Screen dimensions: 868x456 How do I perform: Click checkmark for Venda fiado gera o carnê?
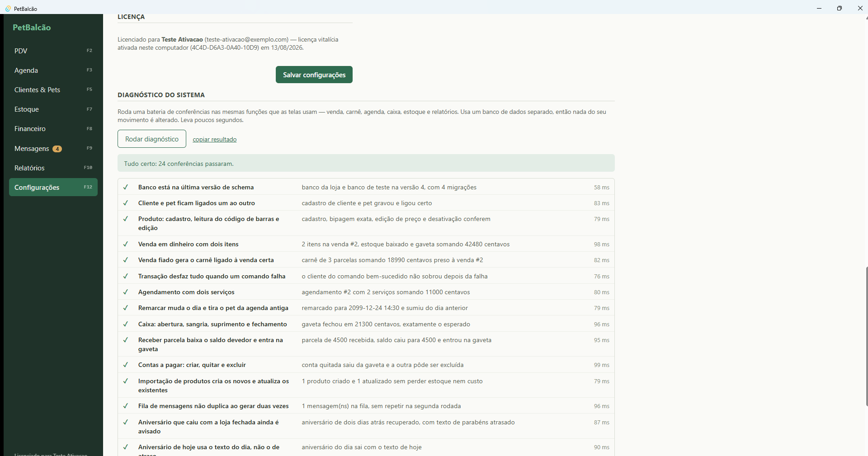pyautogui.click(x=126, y=260)
